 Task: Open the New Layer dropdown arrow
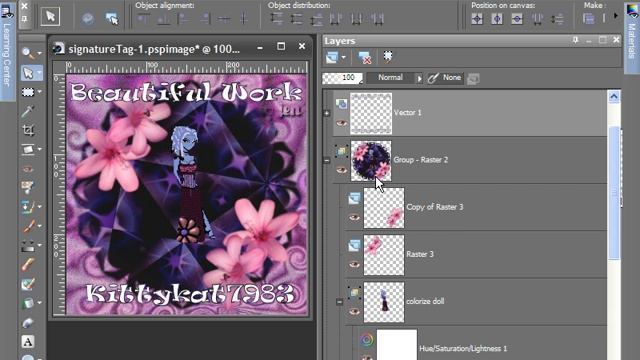pos(343,57)
